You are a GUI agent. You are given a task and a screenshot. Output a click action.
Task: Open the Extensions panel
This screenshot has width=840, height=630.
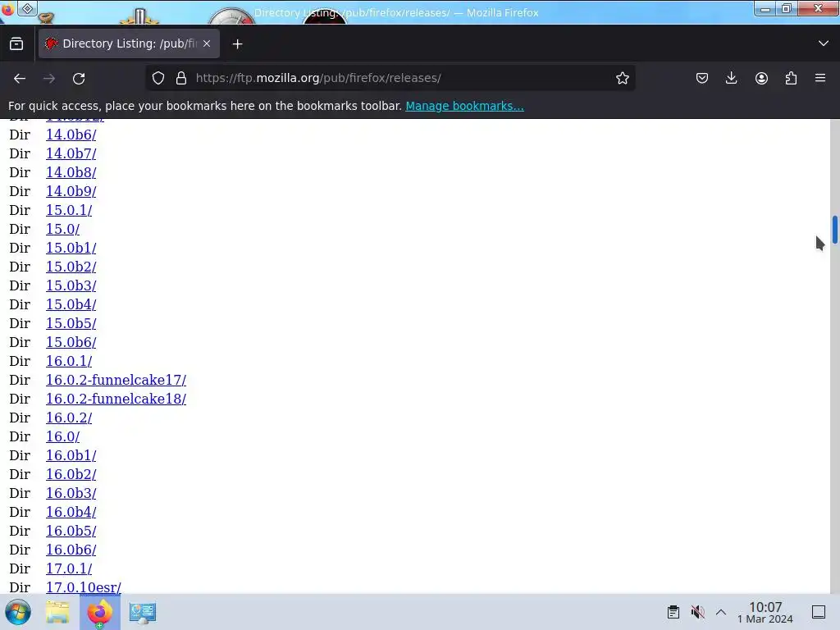(x=791, y=78)
